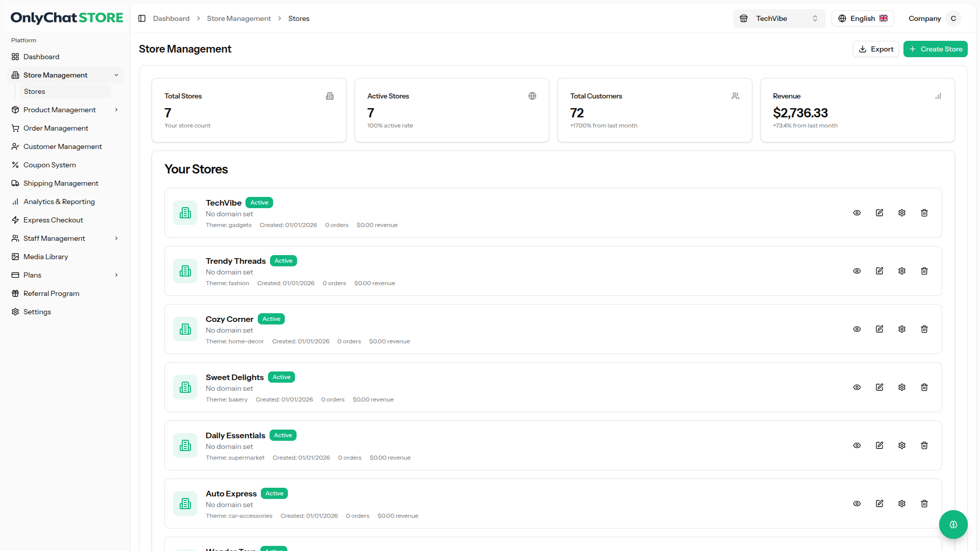980x551 pixels.
Task: Collapse the Store Management sidebar section
Action: pyautogui.click(x=65, y=75)
